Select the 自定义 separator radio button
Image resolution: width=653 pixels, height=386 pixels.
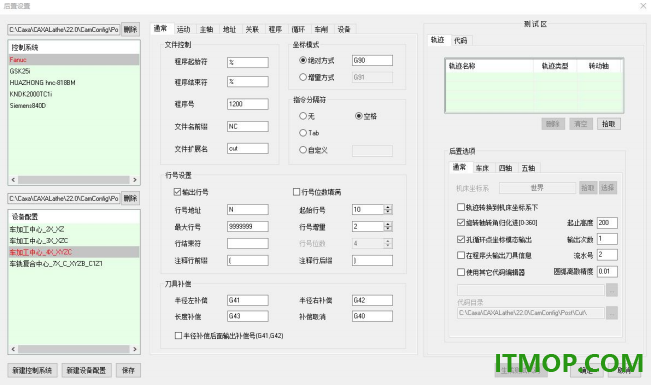pyautogui.click(x=303, y=150)
